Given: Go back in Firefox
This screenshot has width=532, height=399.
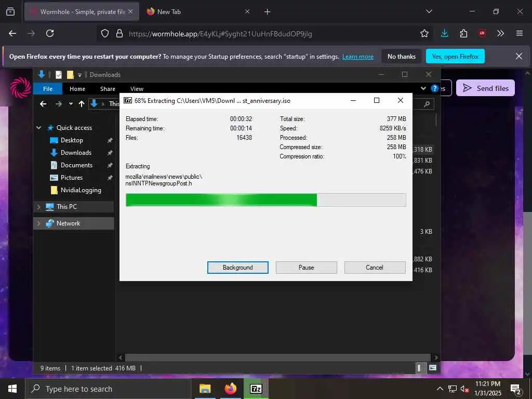Looking at the screenshot, I should [12, 33].
